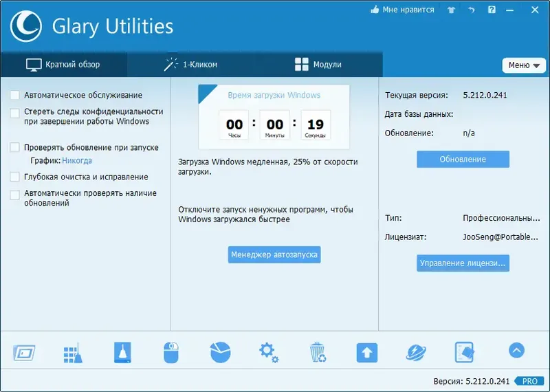Open the file shredder notebook icon
This screenshot has width=550, height=392.
point(465,352)
